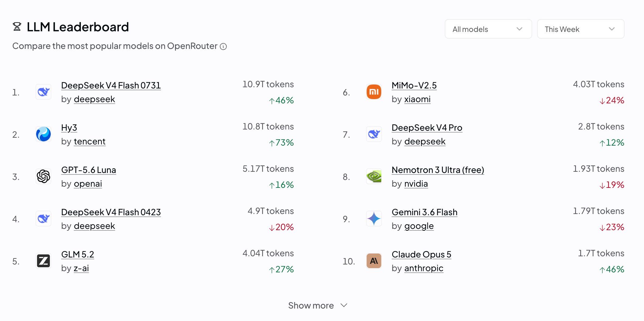The width and height of the screenshot is (644, 321).
Task: Open the DeepSeek V4 Flash 0423 model link
Action: (x=111, y=212)
